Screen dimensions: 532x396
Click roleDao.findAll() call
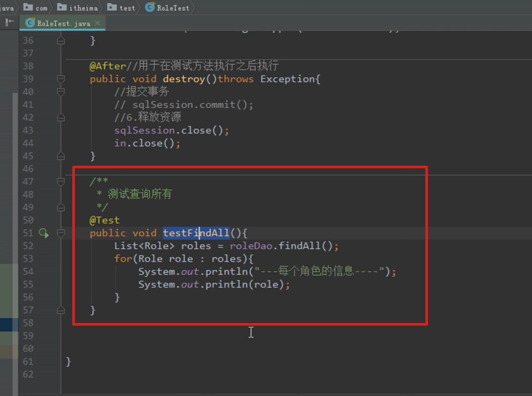click(284, 246)
